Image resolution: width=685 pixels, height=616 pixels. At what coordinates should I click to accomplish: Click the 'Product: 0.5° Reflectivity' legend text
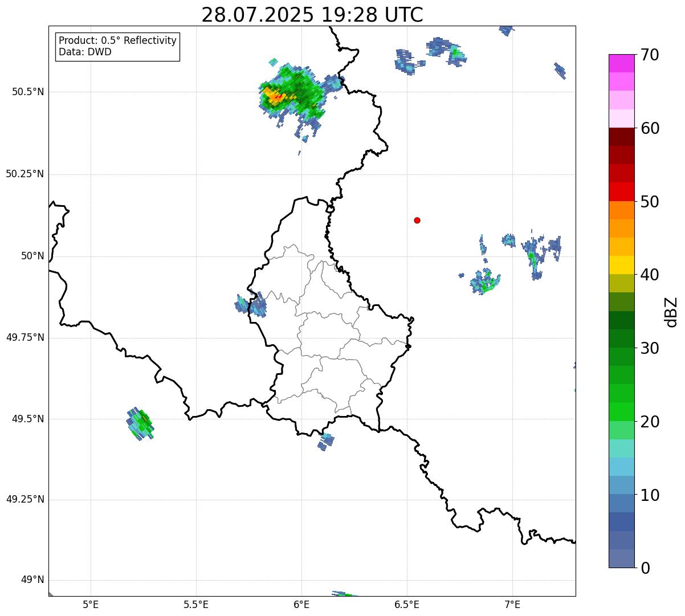click(117, 41)
